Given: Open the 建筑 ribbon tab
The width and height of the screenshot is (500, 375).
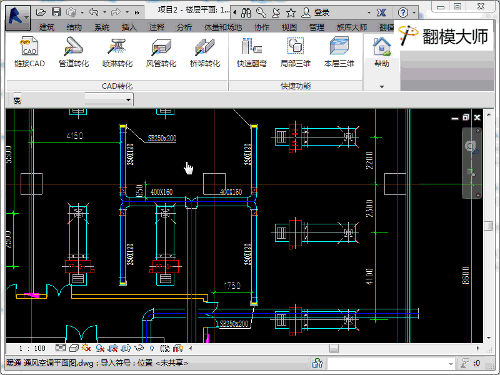Looking at the screenshot, I should point(46,27).
